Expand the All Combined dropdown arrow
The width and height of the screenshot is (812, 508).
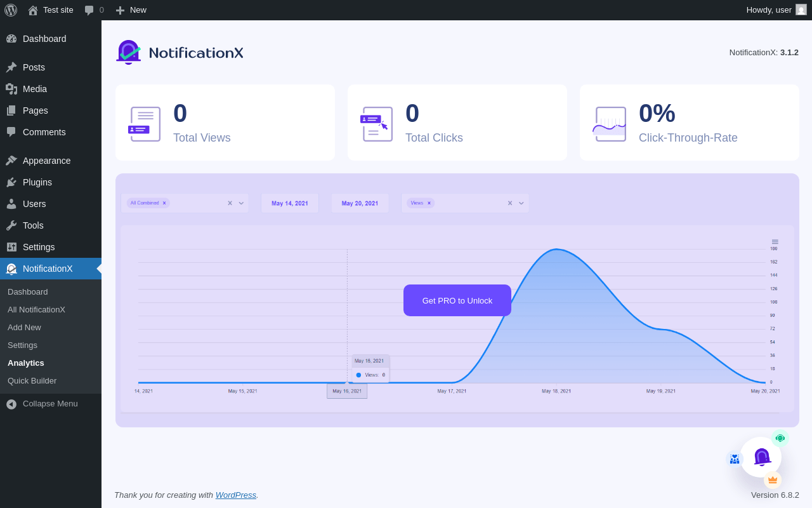(241, 203)
